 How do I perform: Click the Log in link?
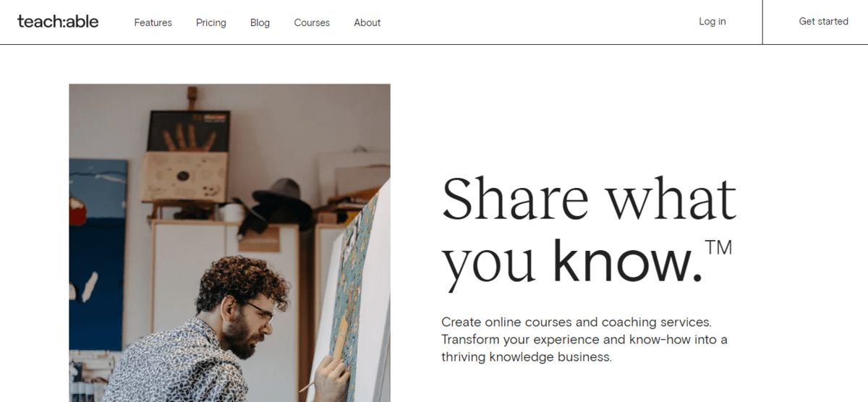(712, 22)
